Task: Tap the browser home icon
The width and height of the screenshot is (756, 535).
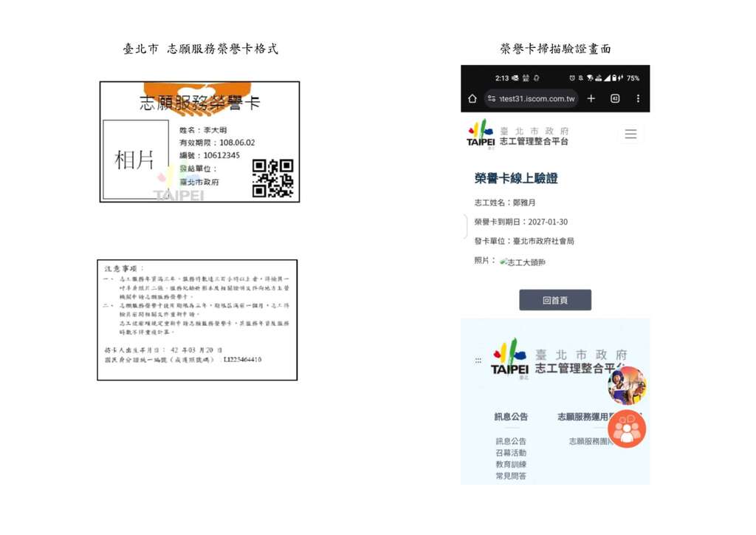Action: point(472,98)
